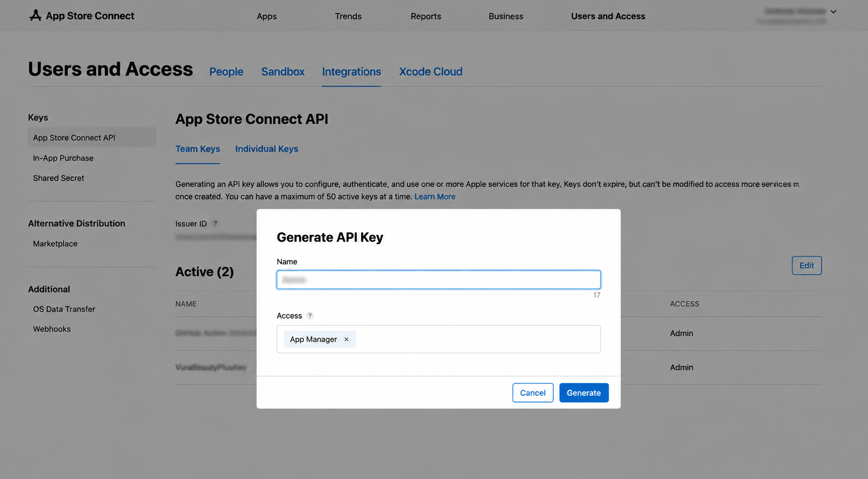Click the Edit button for active keys

pos(806,265)
